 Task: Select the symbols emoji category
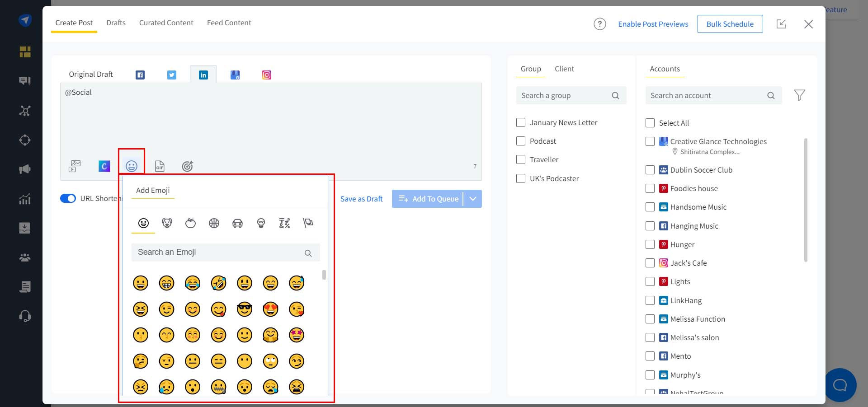[284, 223]
